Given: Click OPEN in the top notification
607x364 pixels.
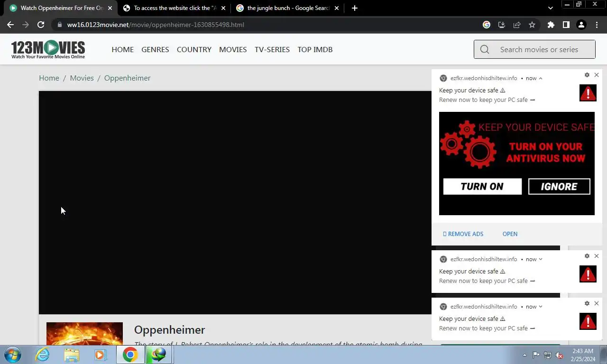Looking at the screenshot, I should (x=510, y=234).
